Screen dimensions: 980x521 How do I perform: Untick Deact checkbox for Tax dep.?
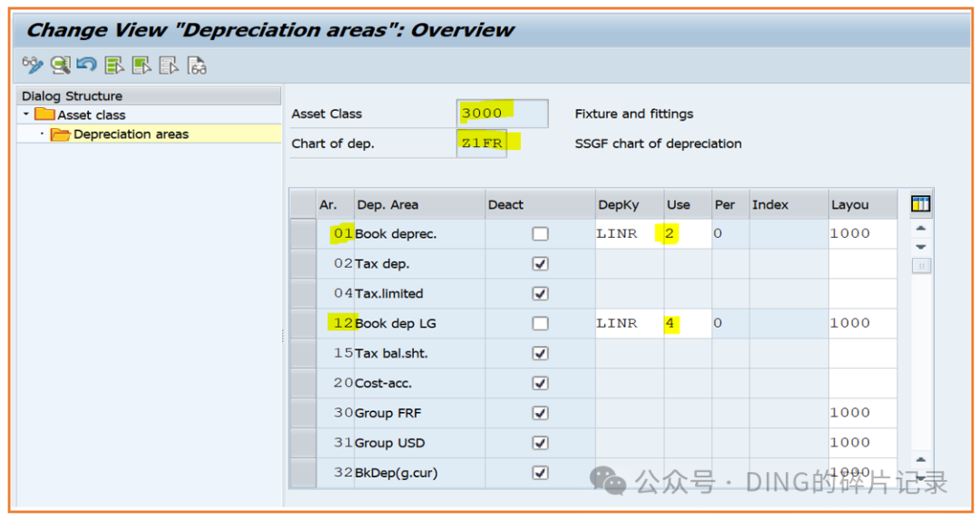(540, 264)
